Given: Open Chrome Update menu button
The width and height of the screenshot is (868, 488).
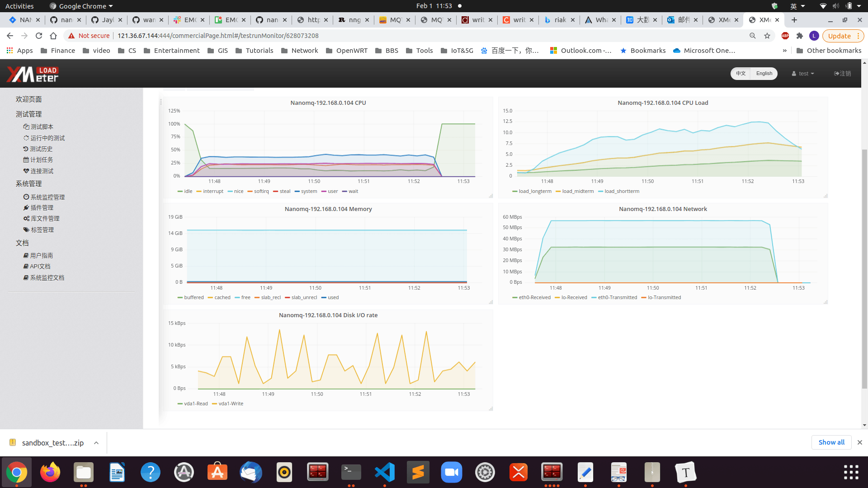Looking at the screenshot, I should pyautogui.click(x=843, y=36).
